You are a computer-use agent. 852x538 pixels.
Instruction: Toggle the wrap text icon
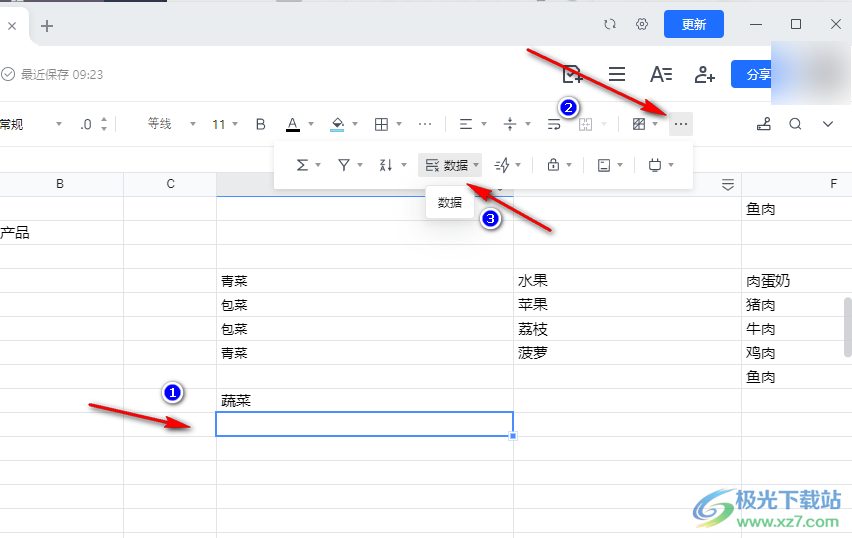[x=554, y=124]
